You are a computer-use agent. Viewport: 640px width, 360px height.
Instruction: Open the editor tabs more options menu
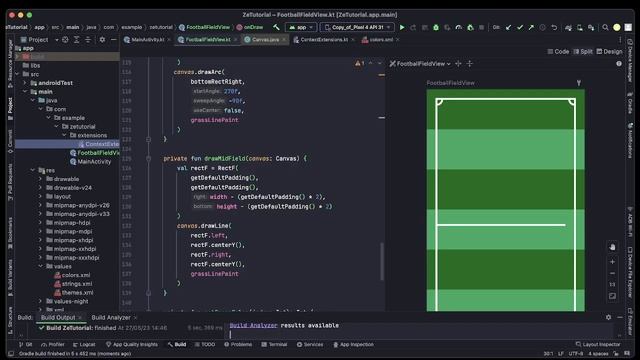coord(620,40)
